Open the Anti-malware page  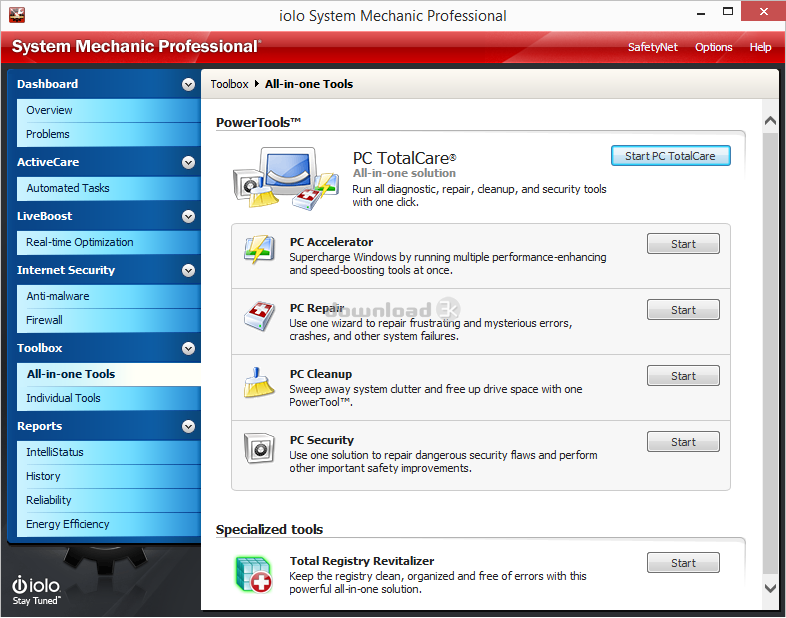click(109, 296)
